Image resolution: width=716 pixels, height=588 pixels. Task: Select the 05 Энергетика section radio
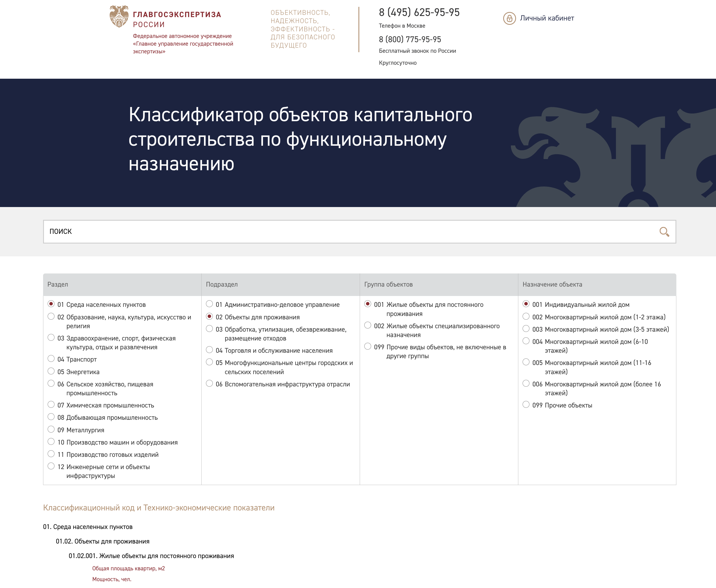tap(51, 371)
